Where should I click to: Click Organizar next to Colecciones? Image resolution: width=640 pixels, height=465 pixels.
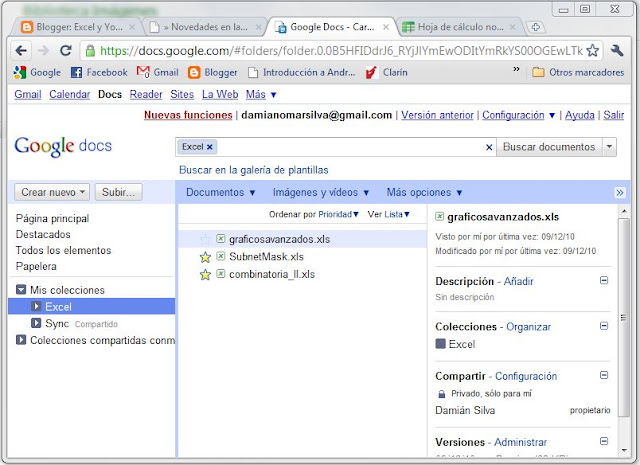click(x=528, y=327)
